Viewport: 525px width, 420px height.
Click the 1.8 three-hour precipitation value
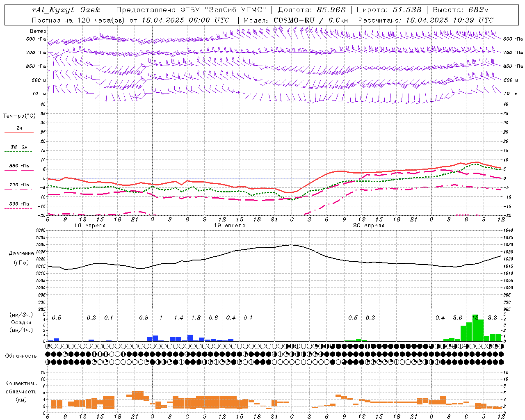pos(196,318)
